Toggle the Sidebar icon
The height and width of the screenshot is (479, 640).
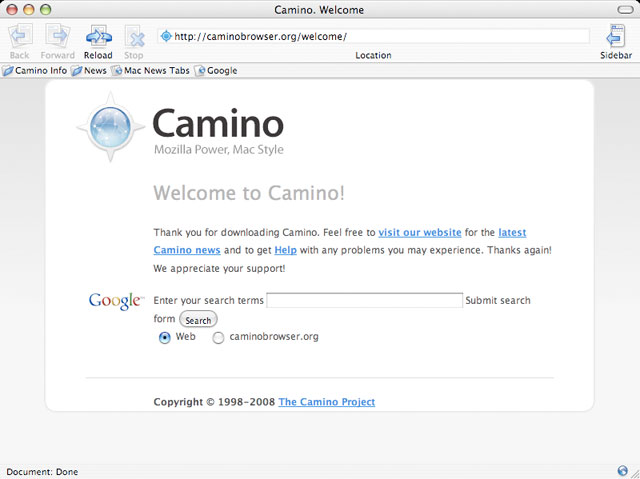tap(616, 36)
